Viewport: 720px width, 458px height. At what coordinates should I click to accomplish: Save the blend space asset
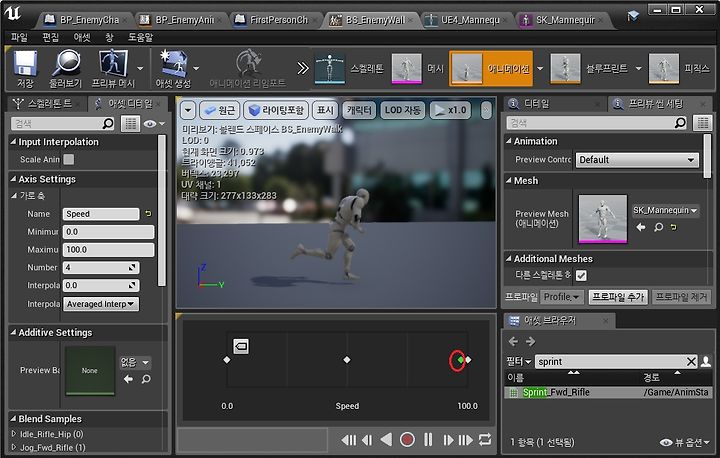click(25, 69)
